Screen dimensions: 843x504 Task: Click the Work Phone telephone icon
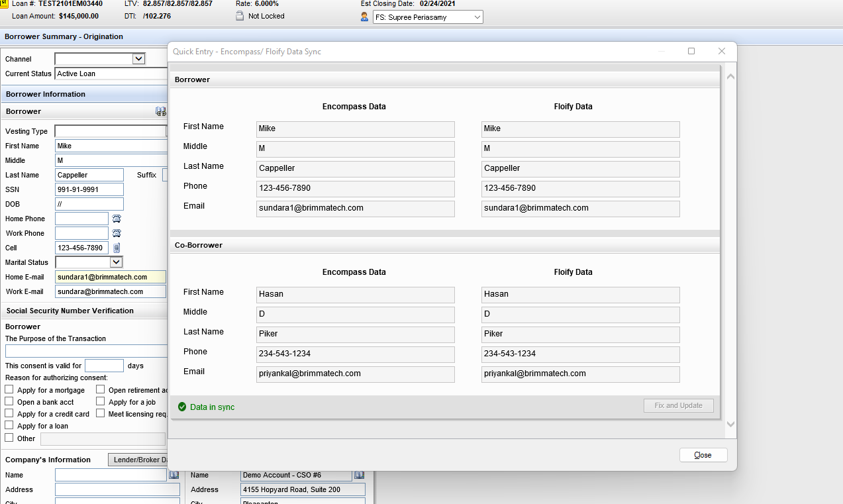tap(117, 233)
